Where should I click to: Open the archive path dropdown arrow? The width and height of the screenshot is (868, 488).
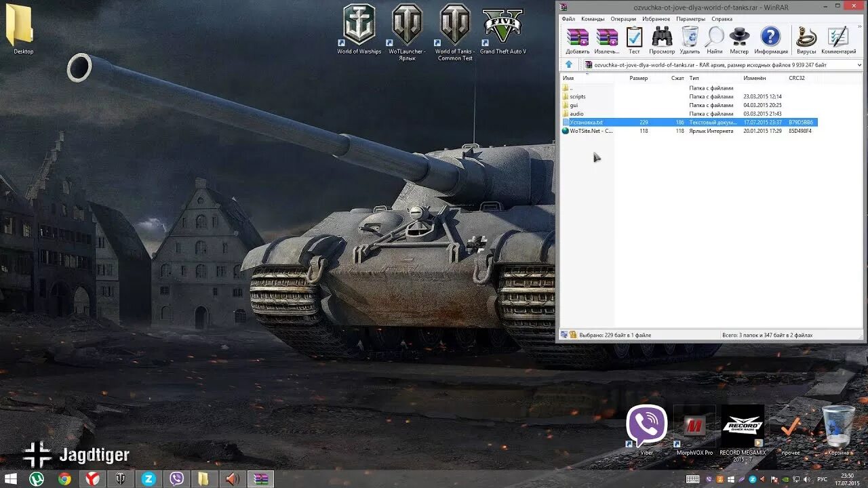coord(859,64)
